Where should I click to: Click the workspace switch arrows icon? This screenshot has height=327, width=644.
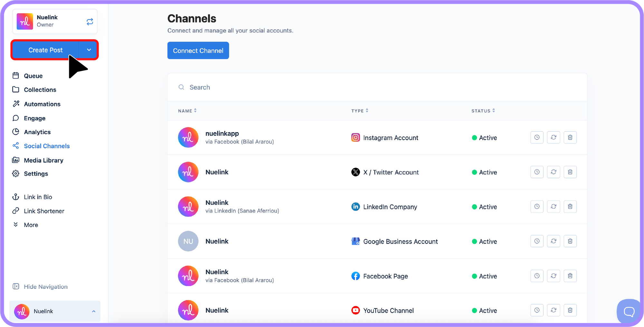[90, 22]
